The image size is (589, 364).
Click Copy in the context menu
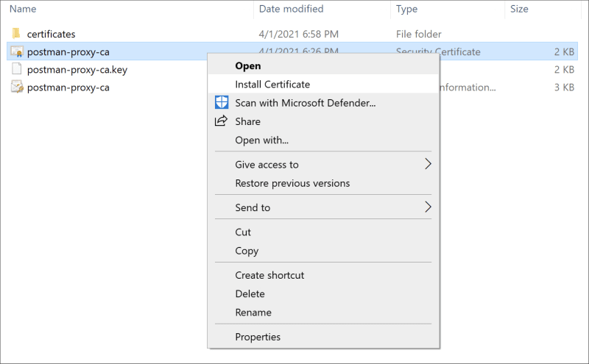point(247,251)
